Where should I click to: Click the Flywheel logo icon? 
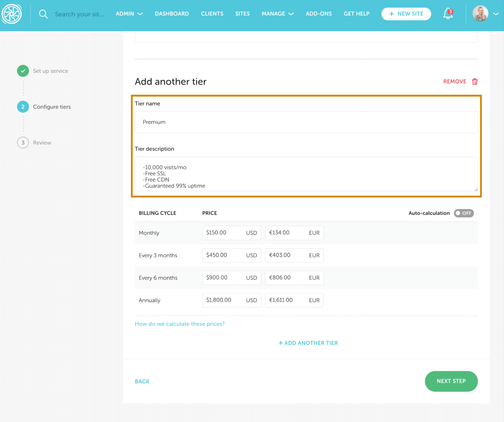point(12,14)
